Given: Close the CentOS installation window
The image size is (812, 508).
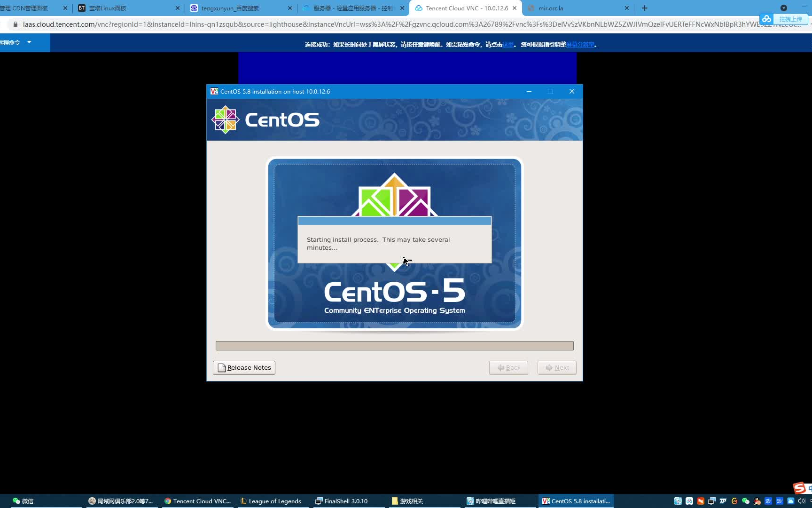Looking at the screenshot, I should coord(572,91).
